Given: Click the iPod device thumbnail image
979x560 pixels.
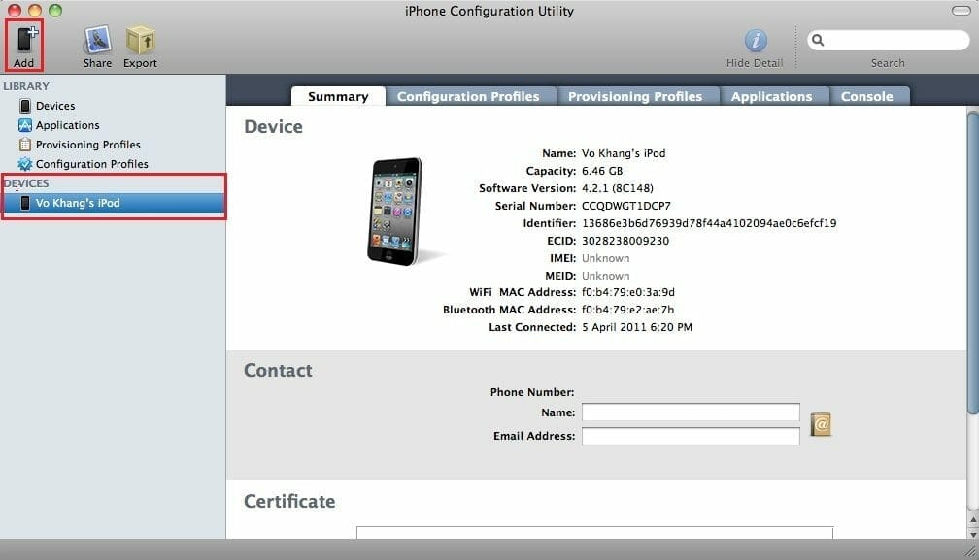Looking at the screenshot, I should coord(394,211).
